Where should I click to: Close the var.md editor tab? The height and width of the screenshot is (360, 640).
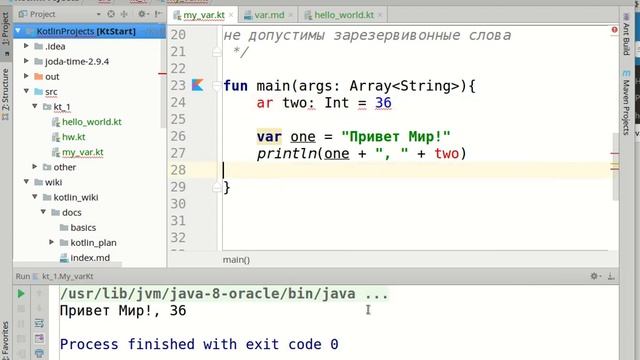pyautogui.click(x=291, y=15)
